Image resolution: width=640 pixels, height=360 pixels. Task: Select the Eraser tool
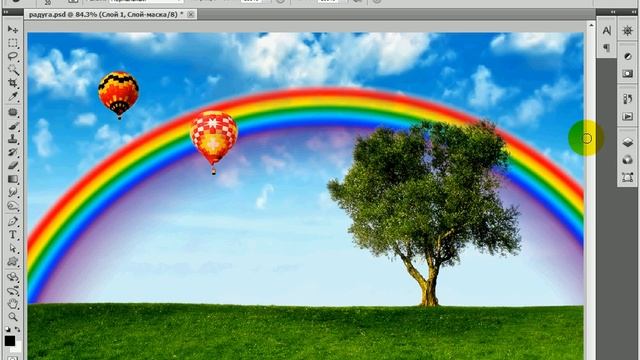click(13, 166)
